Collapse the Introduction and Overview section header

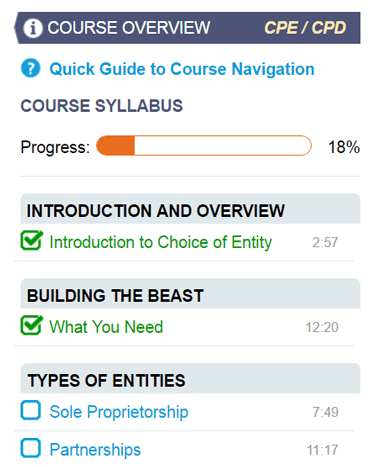pos(190,209)
